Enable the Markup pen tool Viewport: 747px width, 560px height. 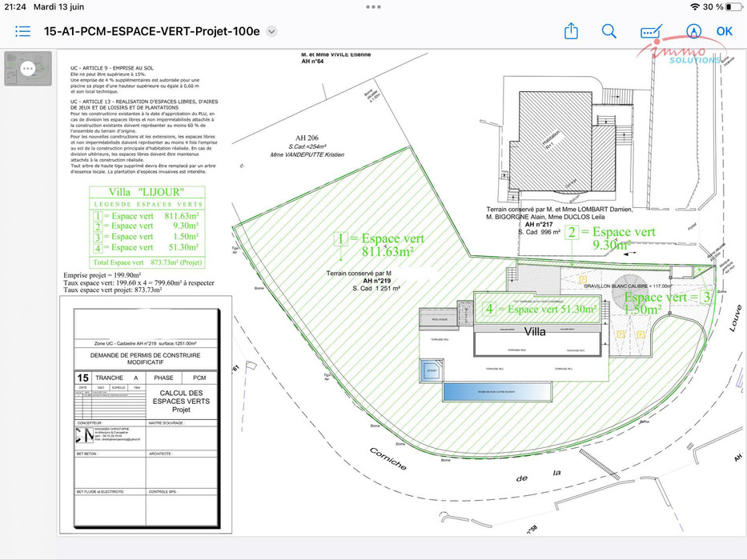pyautogui.click(x=693, y=31)
